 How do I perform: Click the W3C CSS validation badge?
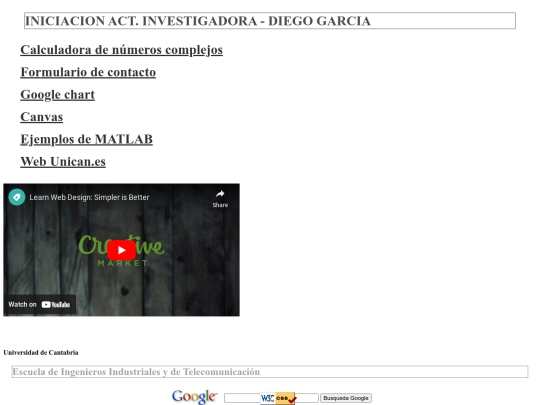pyautogui.click(x=278, y=398)
